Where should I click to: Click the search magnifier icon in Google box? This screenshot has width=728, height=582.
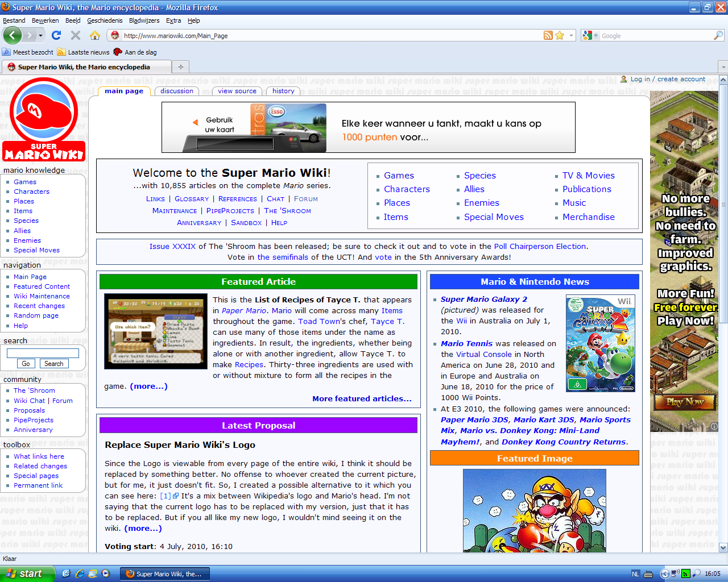718,35
